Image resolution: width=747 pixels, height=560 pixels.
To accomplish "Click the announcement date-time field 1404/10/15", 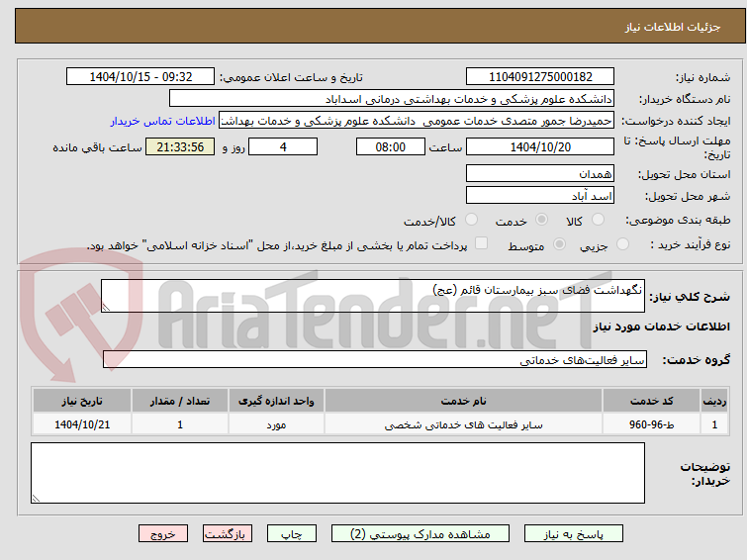I will click(x=140, y=76).
